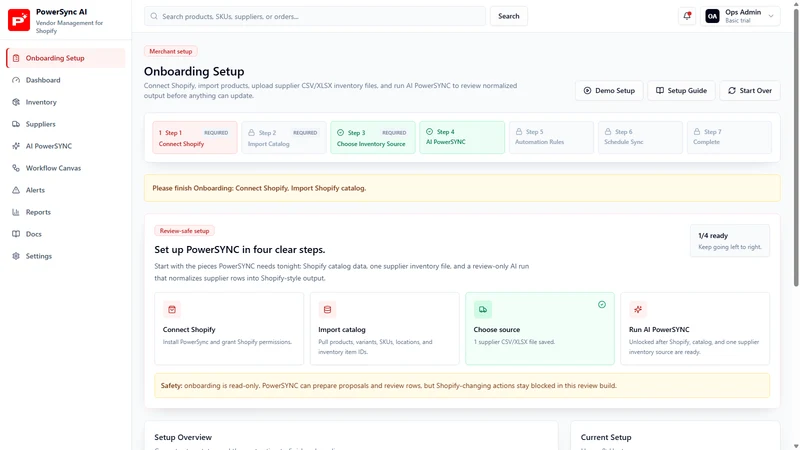The height and width of the screenshot is (450, 800).
Task: Select the Dashboard gauge icon in sidebar
Action: [x=16, y=80]
